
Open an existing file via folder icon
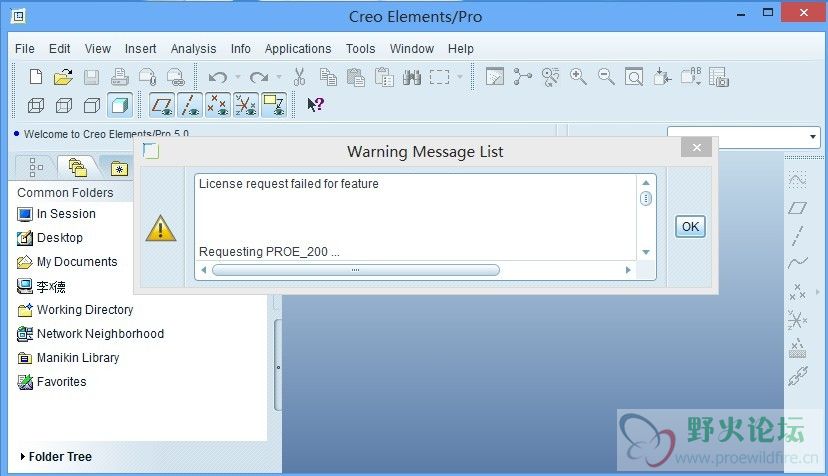(x=63, y=77)
